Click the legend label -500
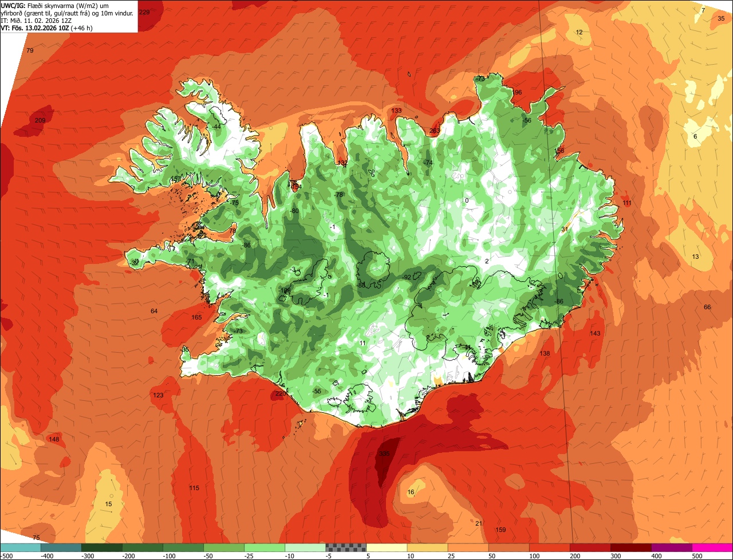 click(6, 555)
